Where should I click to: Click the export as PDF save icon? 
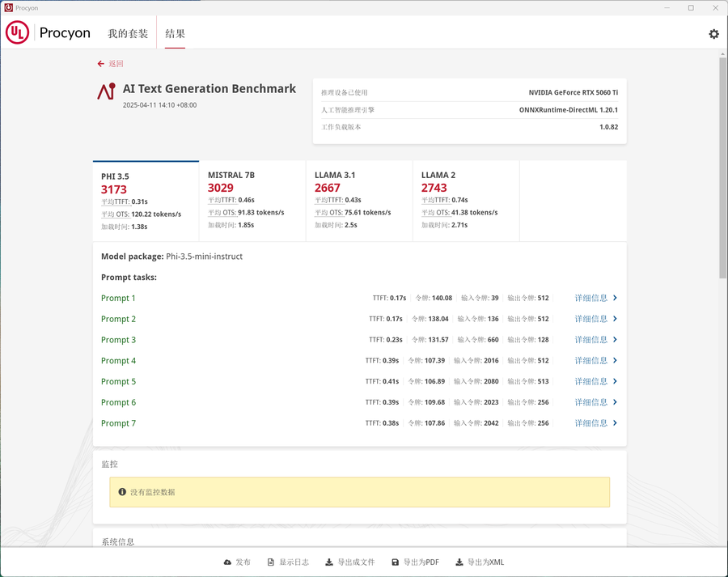click(395, 562)
